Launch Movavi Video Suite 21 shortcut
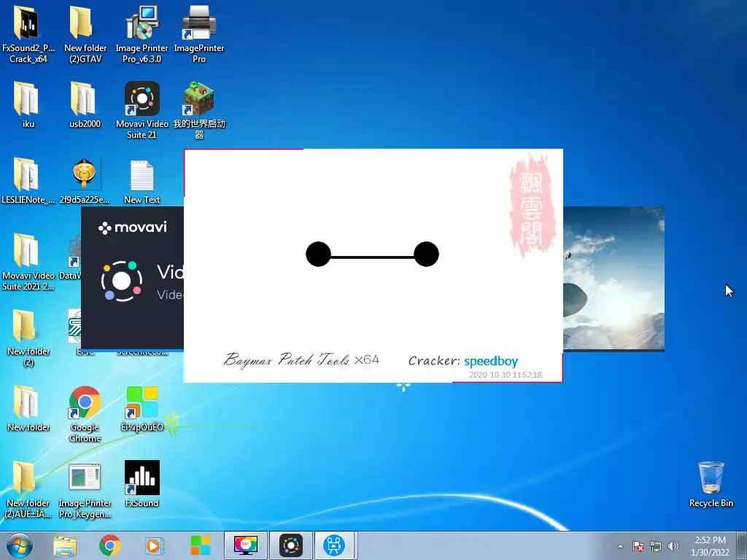Screen dimensions: 747x560 coord(142,110)
